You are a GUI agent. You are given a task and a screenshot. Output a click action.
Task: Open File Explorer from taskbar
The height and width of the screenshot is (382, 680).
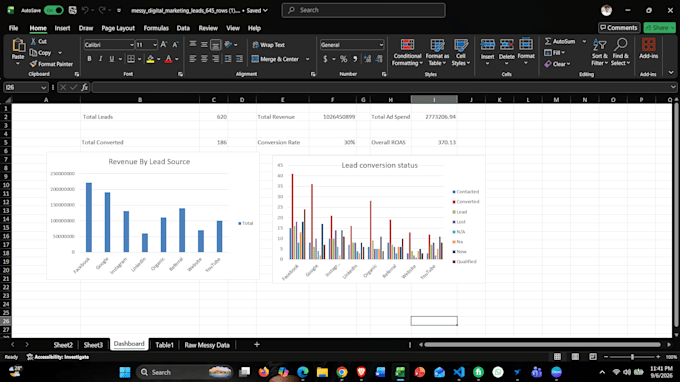point(322,372)
